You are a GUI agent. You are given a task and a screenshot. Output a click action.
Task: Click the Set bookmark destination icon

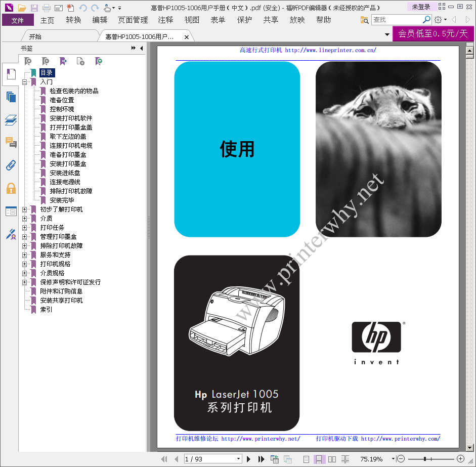63,61
